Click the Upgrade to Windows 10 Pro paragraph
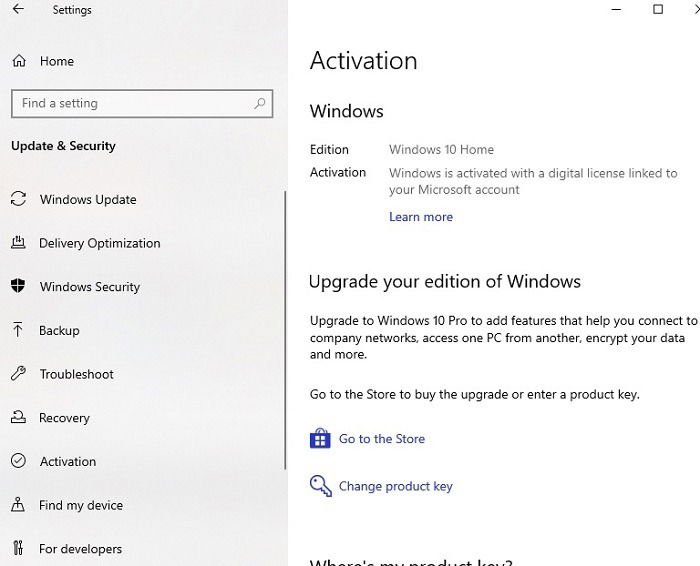The image size is (700, 566). pos(504,337)
